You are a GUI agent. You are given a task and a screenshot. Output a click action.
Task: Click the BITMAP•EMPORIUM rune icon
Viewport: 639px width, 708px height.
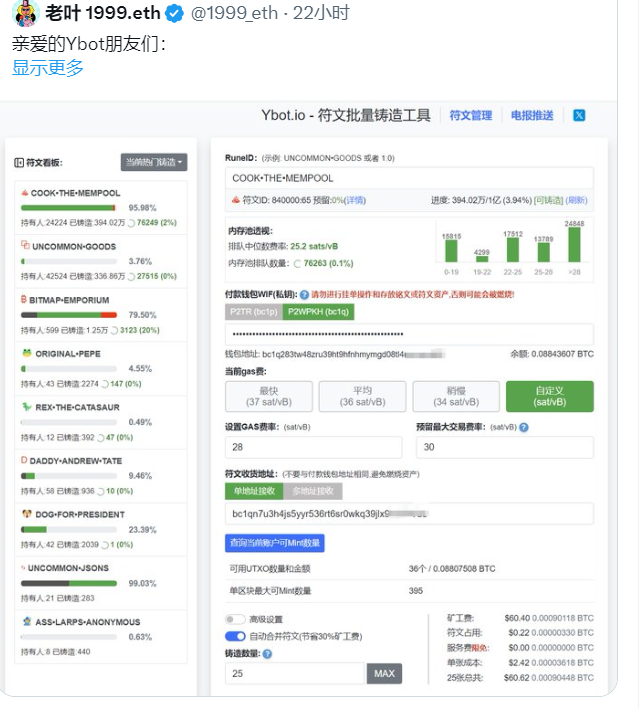[x=23, y=299]
